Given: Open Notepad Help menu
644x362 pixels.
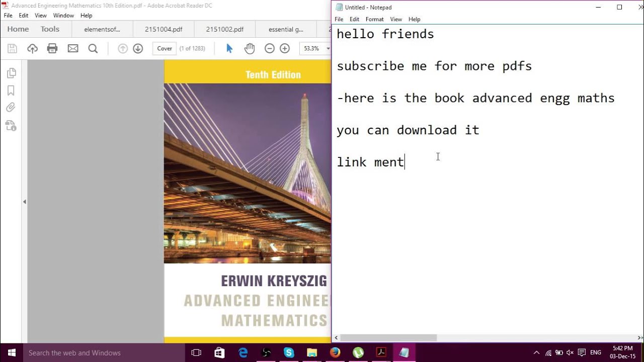Looking at the screenshot, I should (415, 19).
